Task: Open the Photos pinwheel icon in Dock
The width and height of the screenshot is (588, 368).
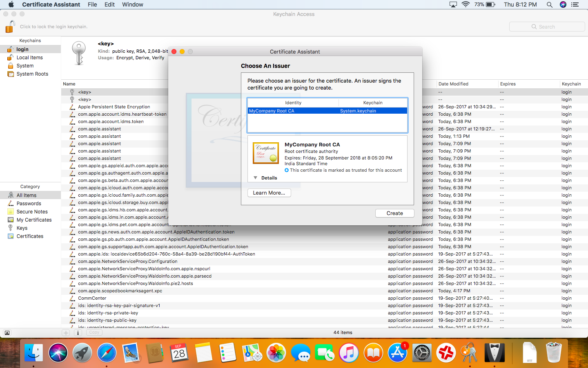Action: tap(276, 352)
